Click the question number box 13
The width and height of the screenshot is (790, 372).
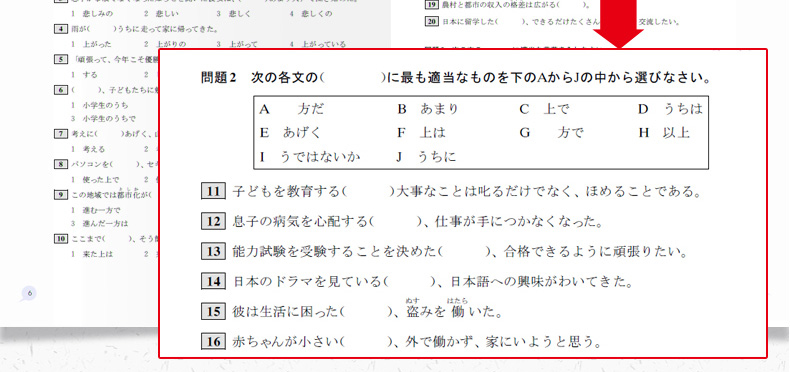[x=213, y=251]
